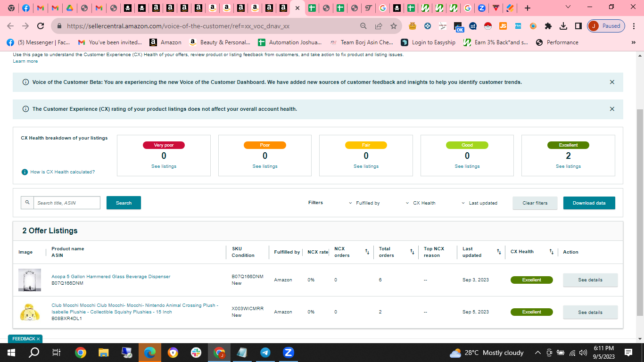
Task: Open the tab search dropdown chevron
Action: (x=568, y=8)
